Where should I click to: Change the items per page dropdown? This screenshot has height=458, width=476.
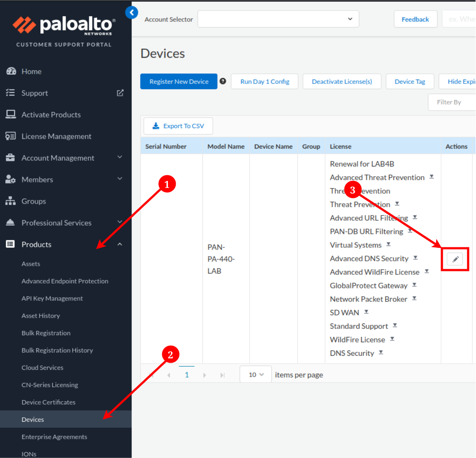coord(256,375)
